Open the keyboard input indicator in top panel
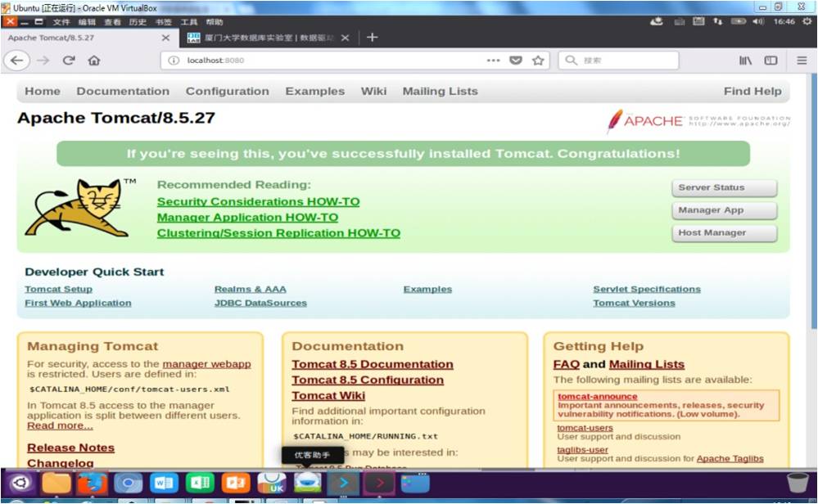The height and width of the screenshot is (504, 818). coord(698,21)
